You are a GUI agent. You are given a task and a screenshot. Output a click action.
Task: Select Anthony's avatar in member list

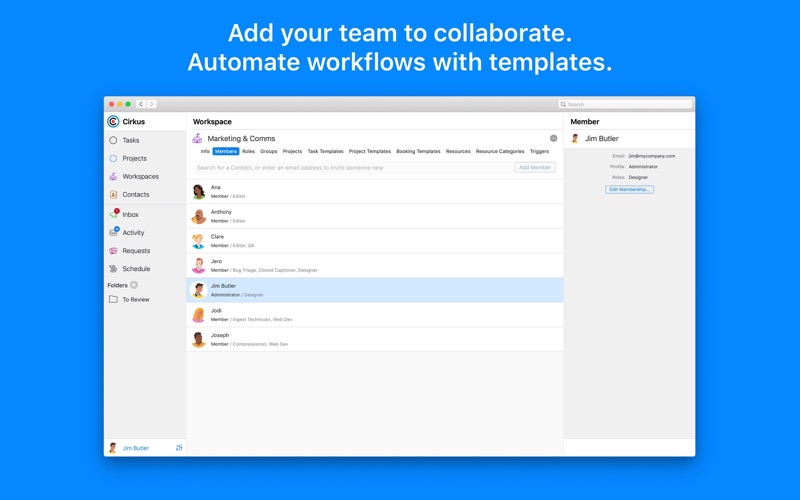click(198, 216)
